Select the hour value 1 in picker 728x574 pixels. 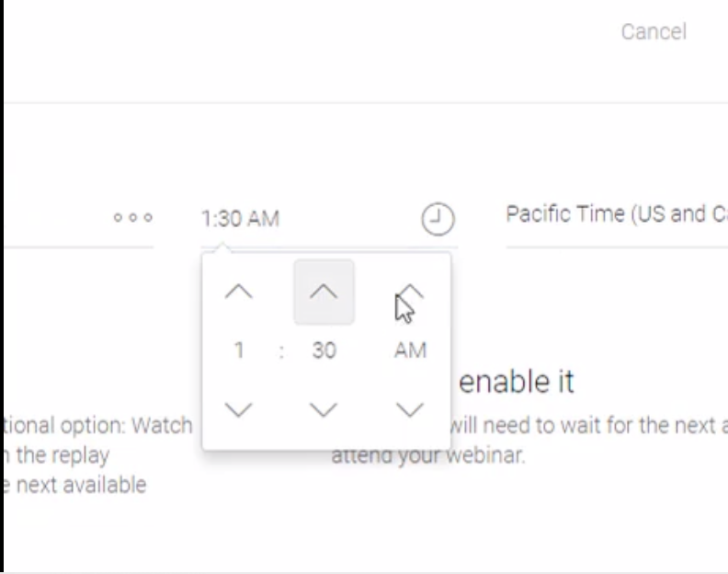[238, 350]
